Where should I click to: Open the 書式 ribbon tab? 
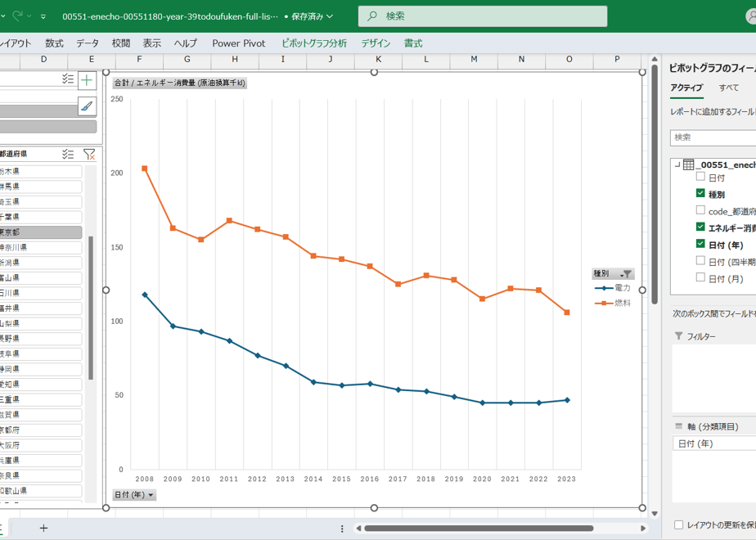[x=413, y=43]
